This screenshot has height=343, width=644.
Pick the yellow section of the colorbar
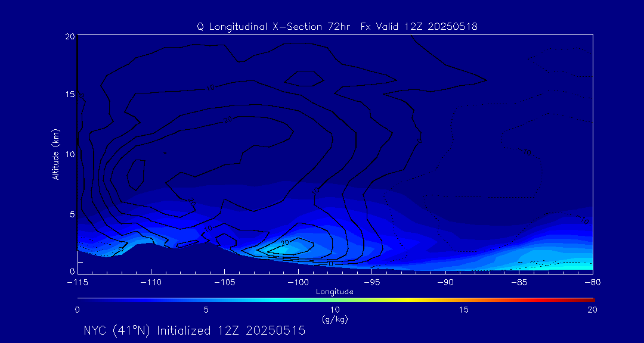coord(407,300)
